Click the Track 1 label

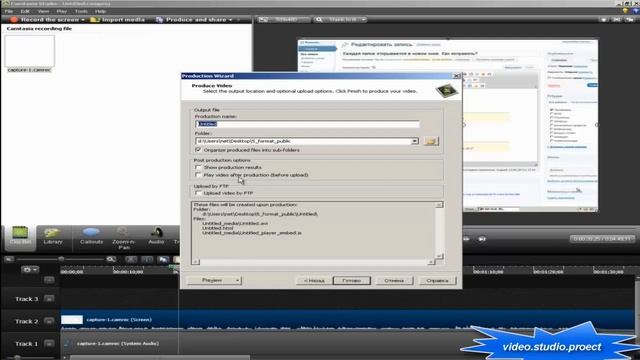pos(27,344)
